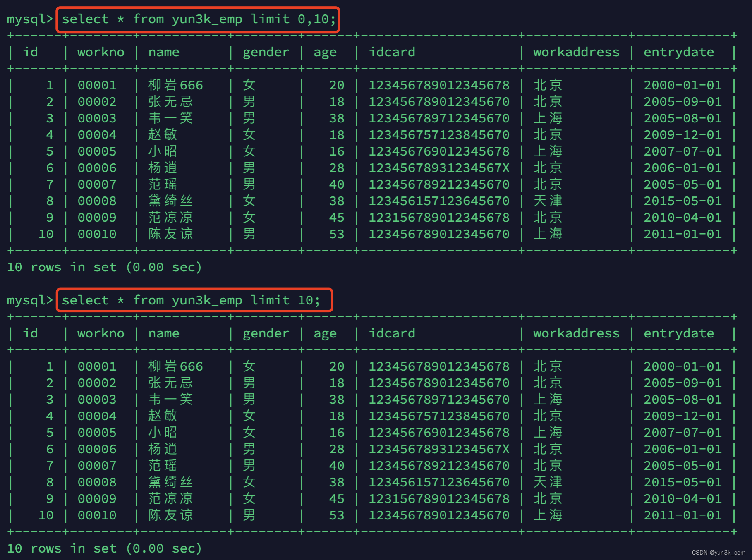Click the 'workno' header in limit 0,10 results
This screenshot has height=560, width=752.
101,52
